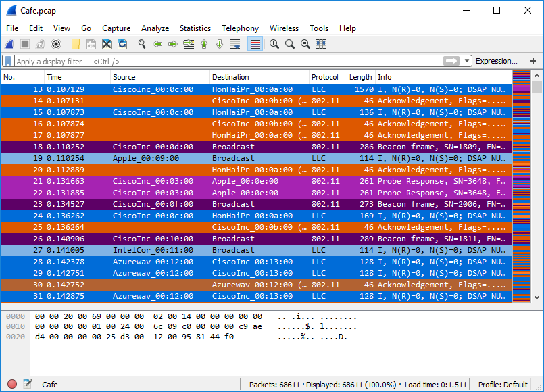
Task: Open the Edit menu
Action: [36, 28]
